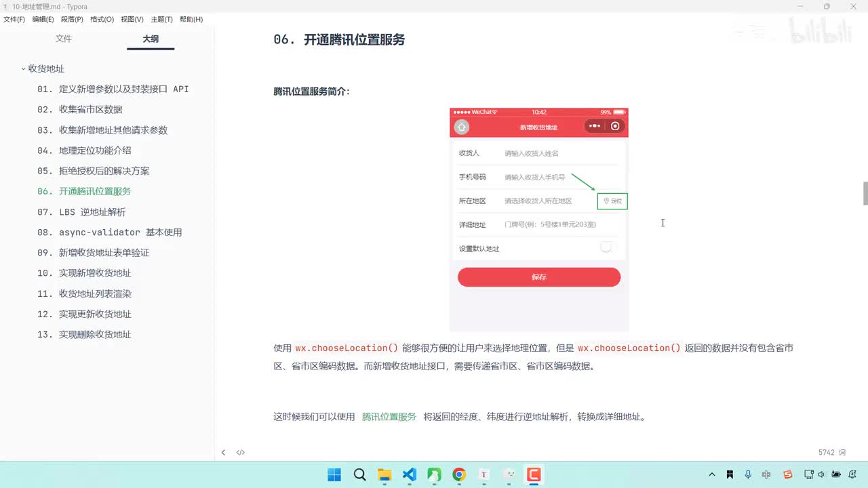Toggle source code mode icon
This screenshot has width=868, height=488.
(x=241, y=452)
